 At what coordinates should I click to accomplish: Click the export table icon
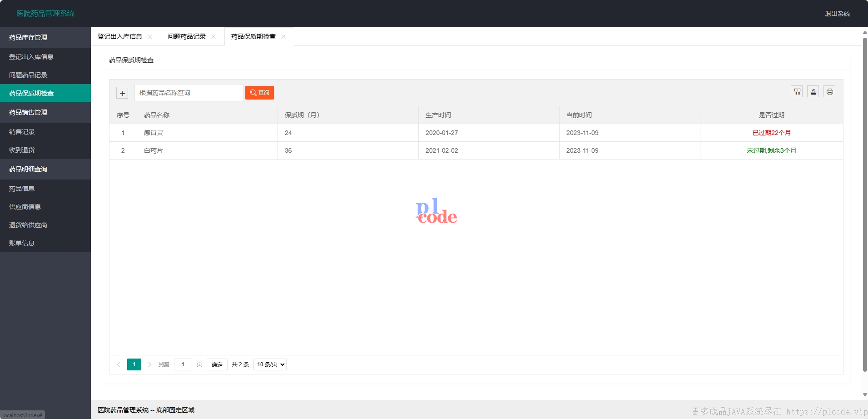point(813,92)
